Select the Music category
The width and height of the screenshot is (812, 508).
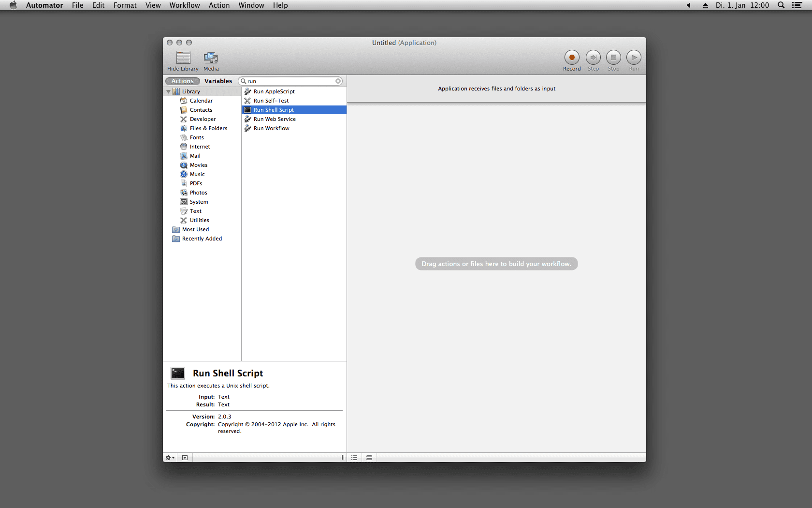tap(202, 174)
